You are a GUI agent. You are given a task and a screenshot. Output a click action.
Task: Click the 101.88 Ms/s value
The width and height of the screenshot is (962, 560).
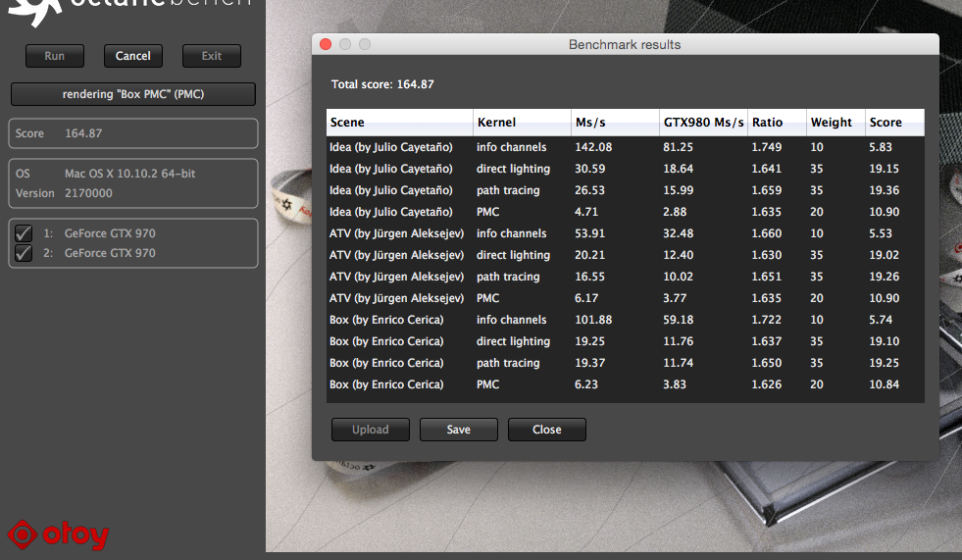593,320
